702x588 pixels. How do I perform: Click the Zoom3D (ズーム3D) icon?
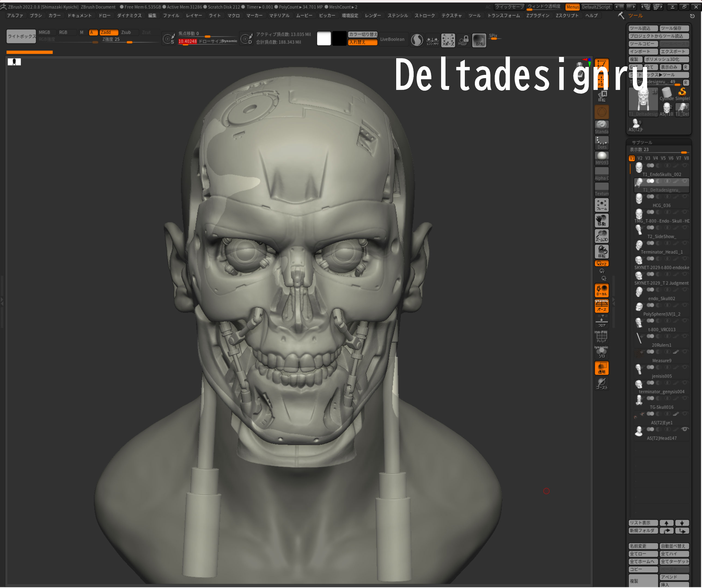click(x=601, y=236)
